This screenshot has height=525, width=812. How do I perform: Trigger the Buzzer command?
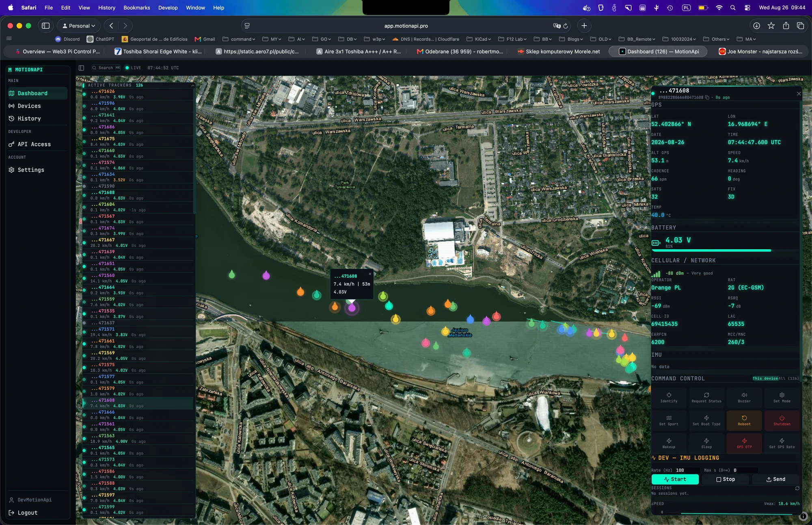pyautogui.click(x=744, y=398)
